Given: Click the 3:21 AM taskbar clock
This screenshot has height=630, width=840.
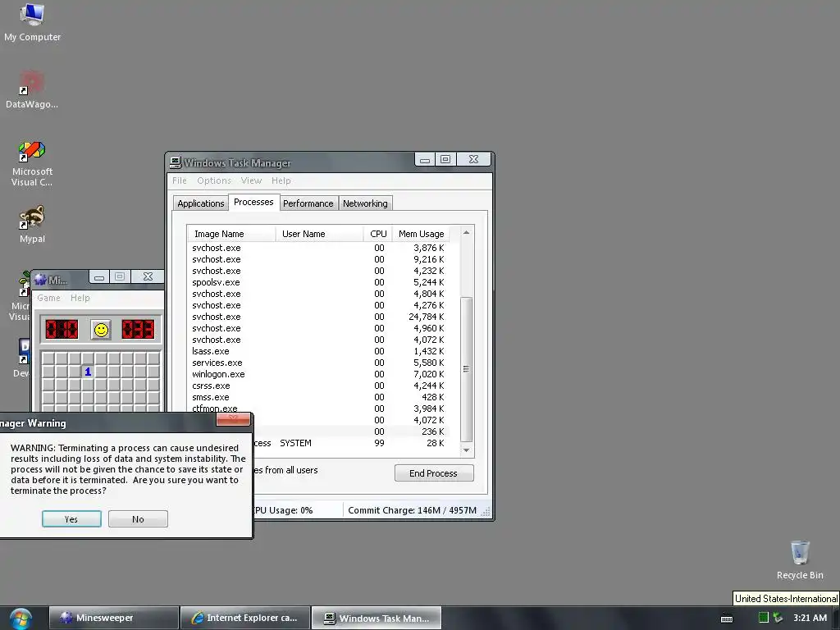Looking at the screenshot, I should [810, 619].
